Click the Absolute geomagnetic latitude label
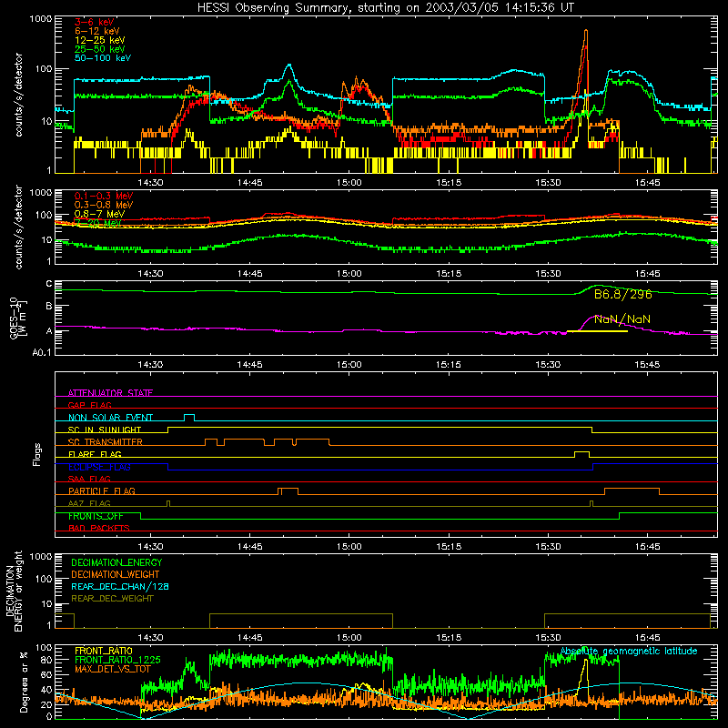The width and height of the screenshot is (728, 728). (x=629, y=652)
